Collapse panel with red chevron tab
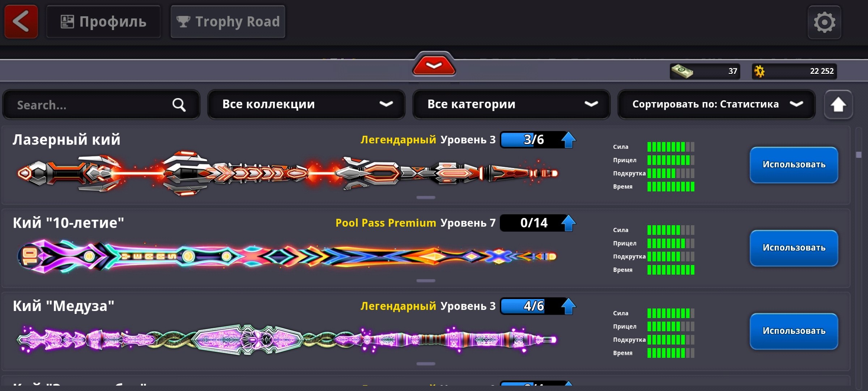 point(434,64)
